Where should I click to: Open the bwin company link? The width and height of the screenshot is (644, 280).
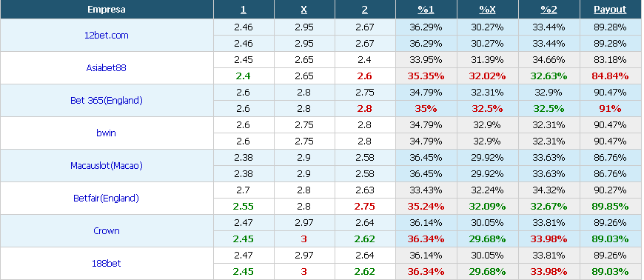pos(107,133)
